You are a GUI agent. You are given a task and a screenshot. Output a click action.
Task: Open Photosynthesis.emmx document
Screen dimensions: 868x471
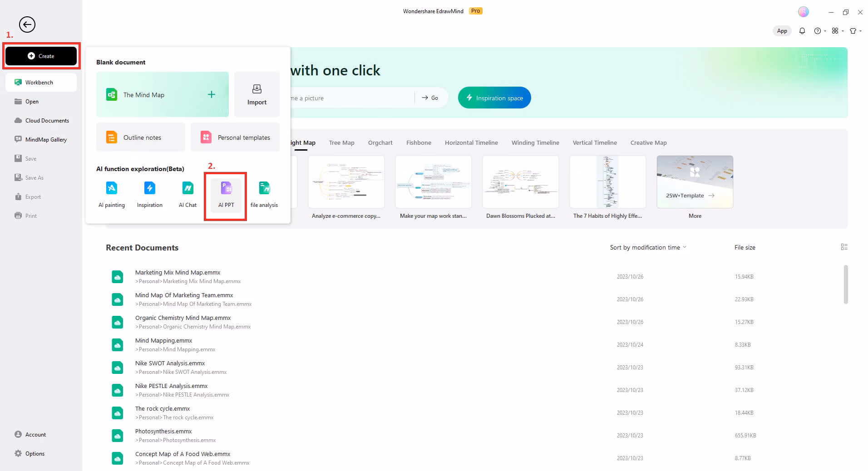pos(163,431)
